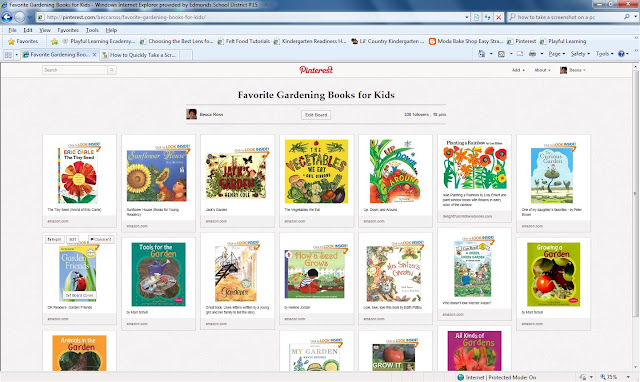640x382 pixels.
Task: Expand the Pinterest Add dropdown
Action: coord(518,70)
